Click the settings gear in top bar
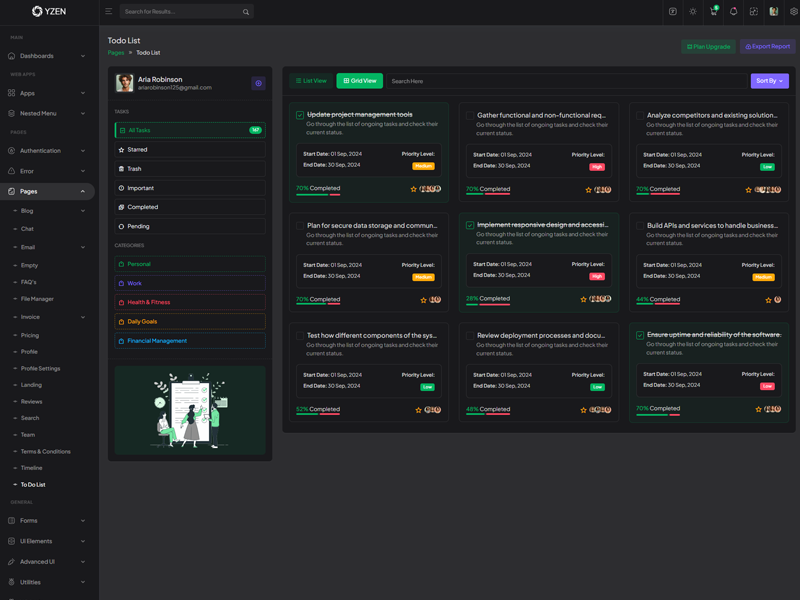Image resolution: width=800 pixels, height=600 pixels. point(794,12)
